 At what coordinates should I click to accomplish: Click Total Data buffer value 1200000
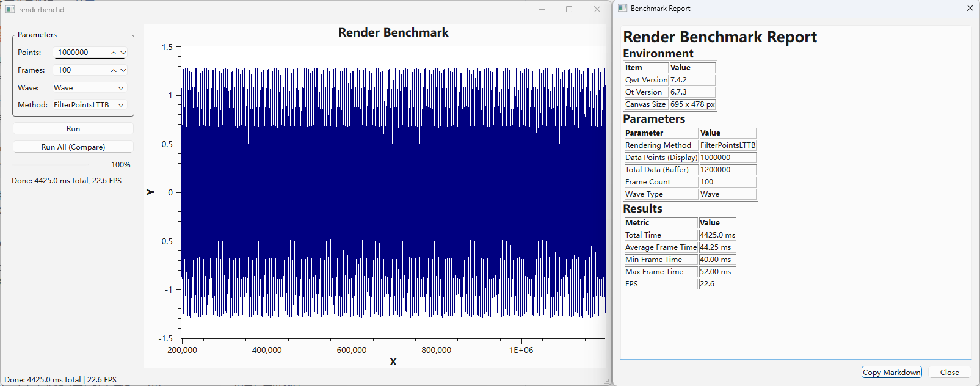tap(728, 170)
